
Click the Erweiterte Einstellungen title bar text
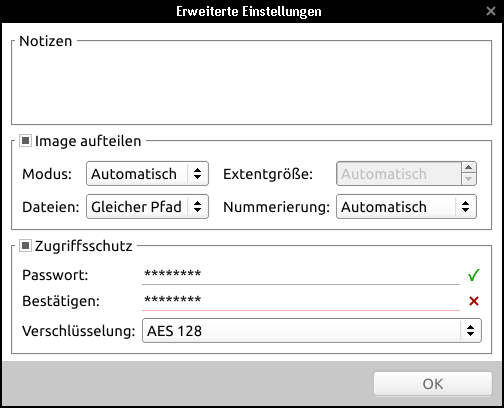(249, 11)
